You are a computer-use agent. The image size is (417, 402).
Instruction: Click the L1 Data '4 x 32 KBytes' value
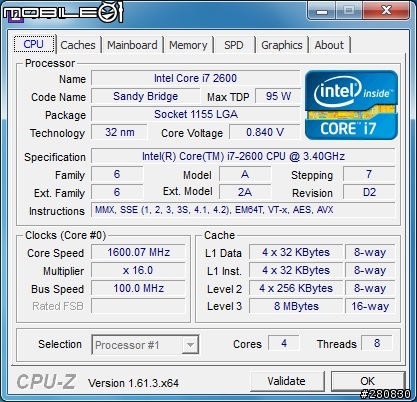tap(296, 252)
